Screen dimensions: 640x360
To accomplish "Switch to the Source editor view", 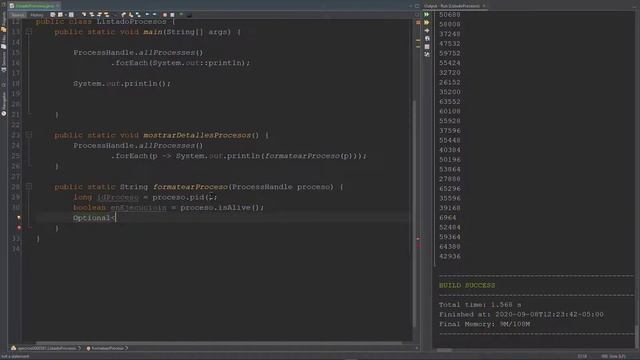I will [18, 15].
